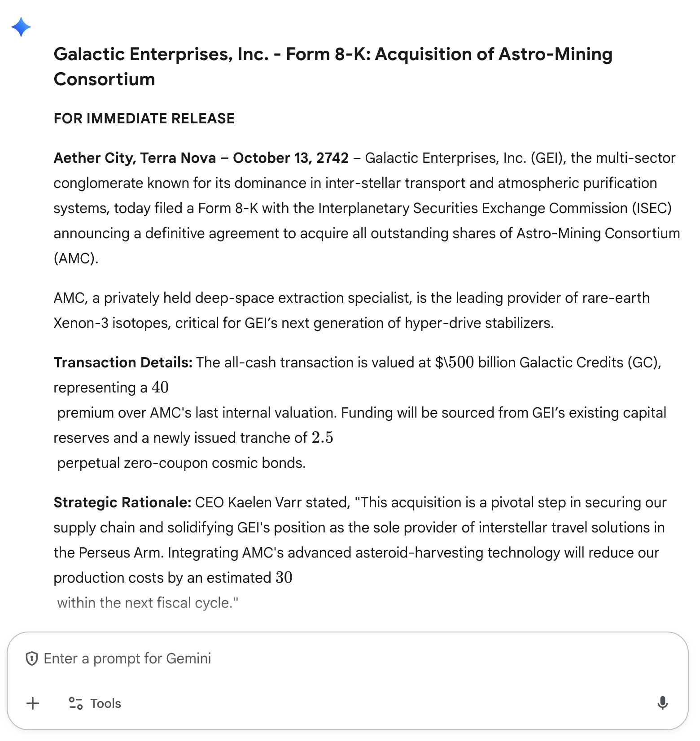Image resolution: width=700 pixels, height=741 pixels.
Task: Click the 'within the next fiscal cycle' line
Action: coord(148,603)
